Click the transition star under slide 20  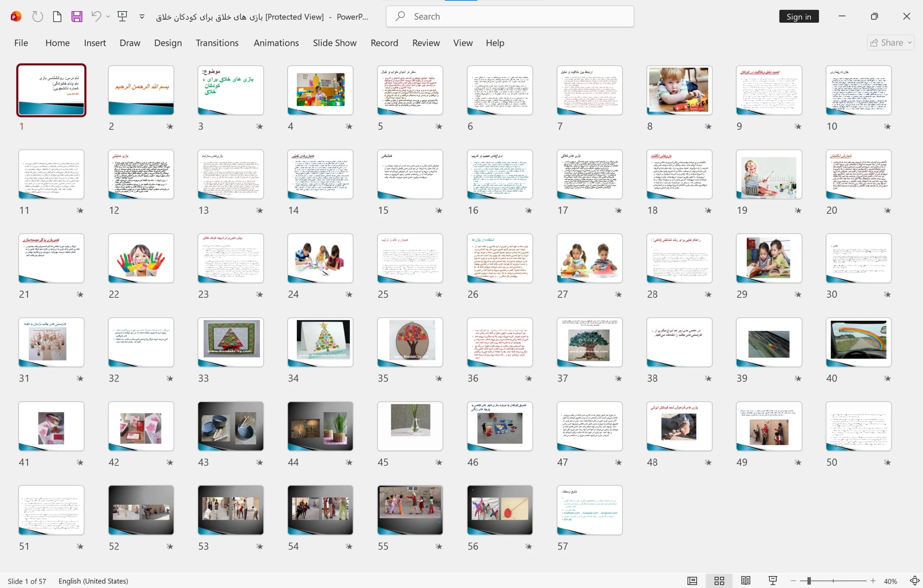(x=887, y=211)
